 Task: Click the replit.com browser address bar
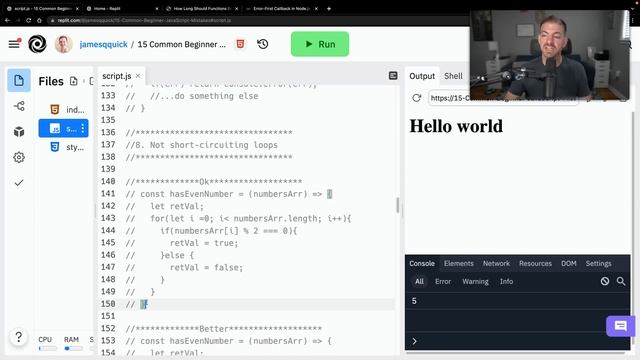(144, 20)
